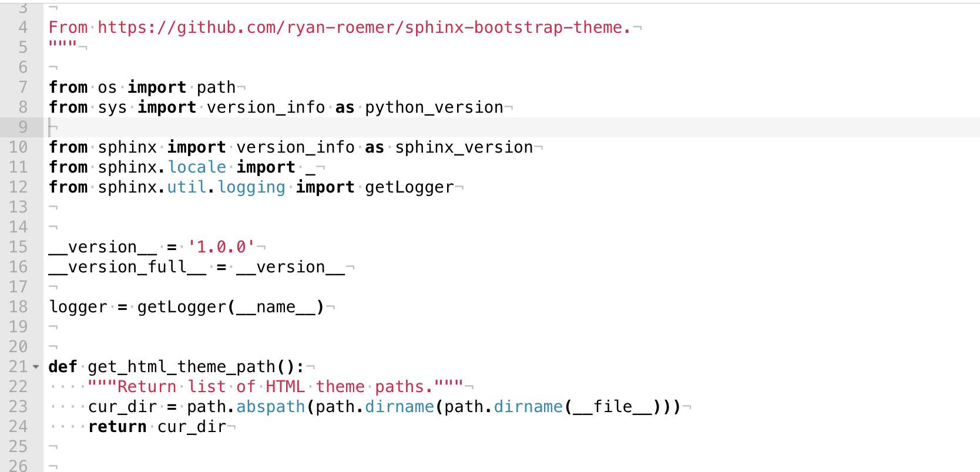Click 'path' import on line 7
Screen dimensions: 980x472
(x=216, y=87)
